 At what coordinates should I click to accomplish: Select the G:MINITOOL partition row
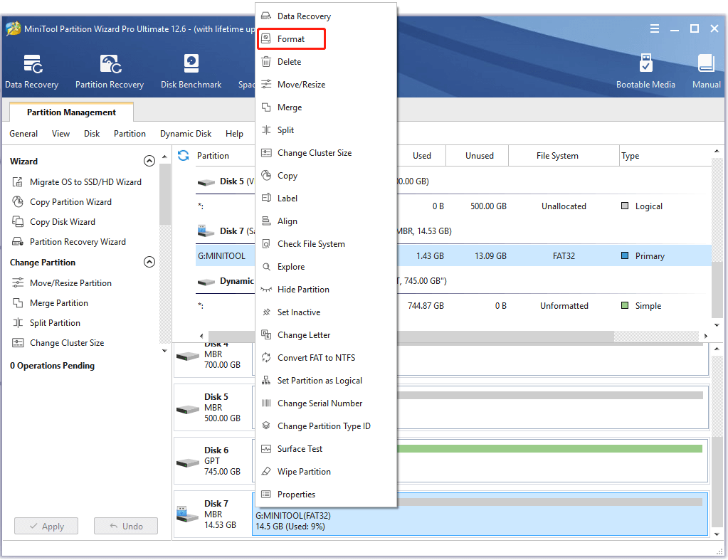click(453, 256)
